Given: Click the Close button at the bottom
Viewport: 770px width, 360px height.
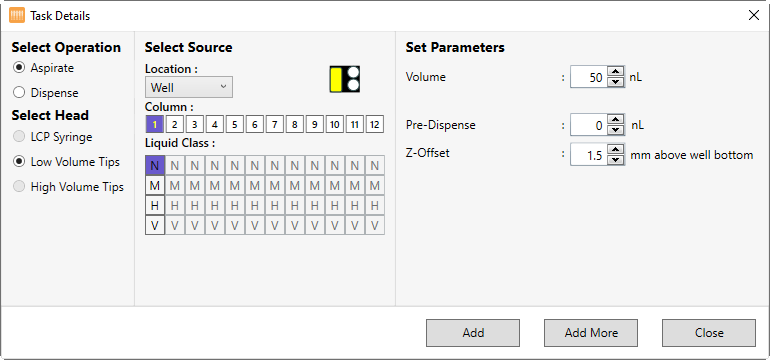Looking at the screenshot, I should [x=709, y=333].
